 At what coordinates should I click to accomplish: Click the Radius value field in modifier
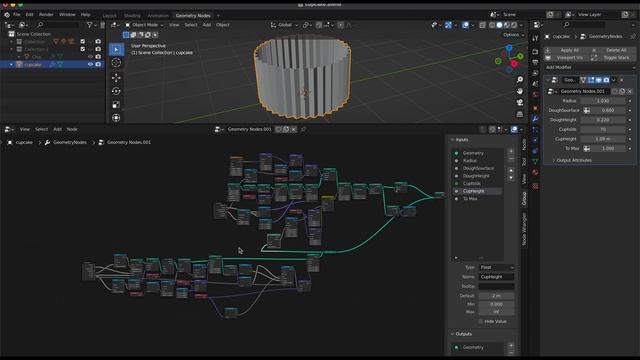tap(603, 101)
